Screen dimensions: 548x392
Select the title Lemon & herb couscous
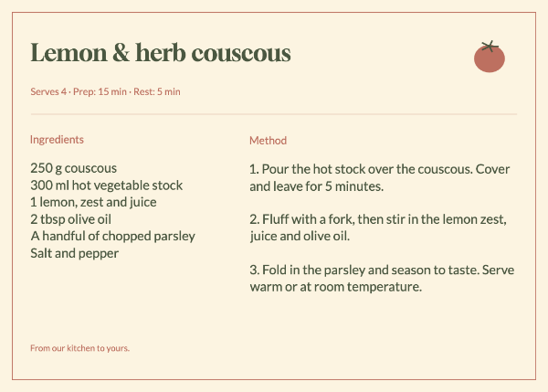tap(161, 53)
